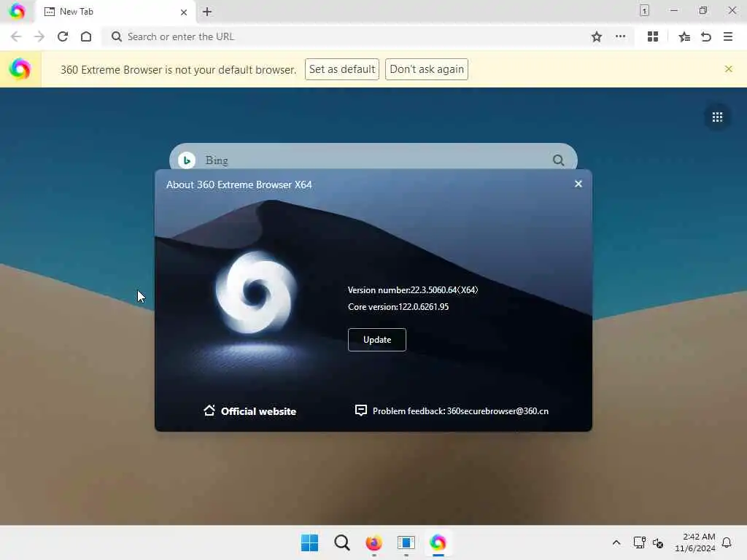Open the three-dot more options in address bar

click(620, 36)
